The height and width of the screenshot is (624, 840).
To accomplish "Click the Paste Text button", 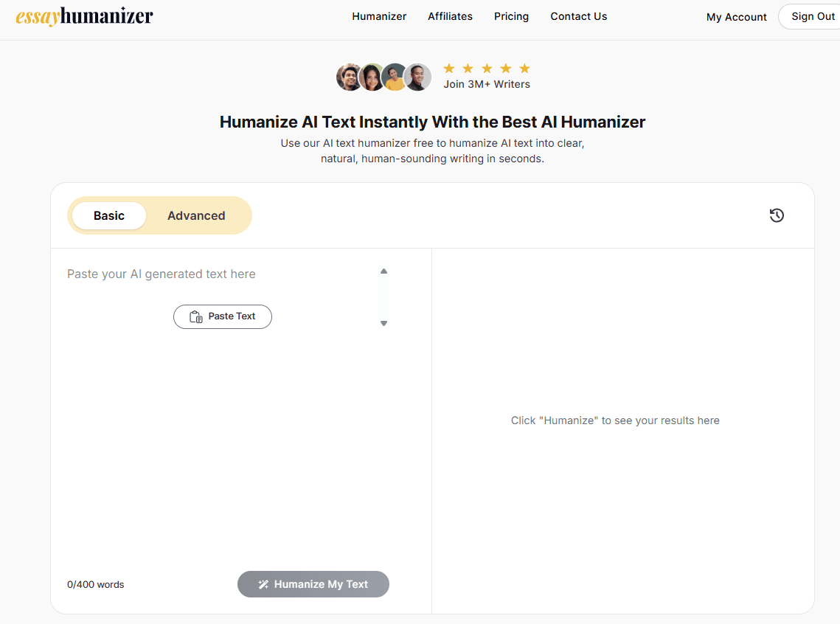I will [x=222, y=316].
